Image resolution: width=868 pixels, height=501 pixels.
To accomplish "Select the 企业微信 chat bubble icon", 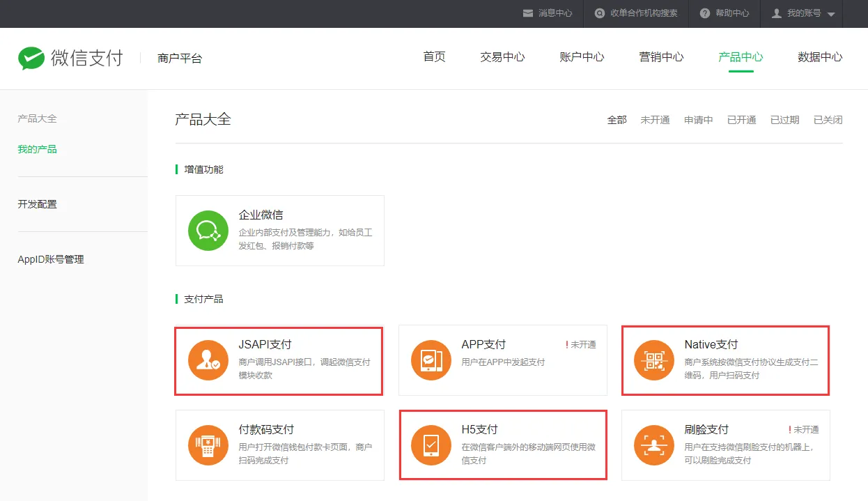I will (x=208, y=230).
